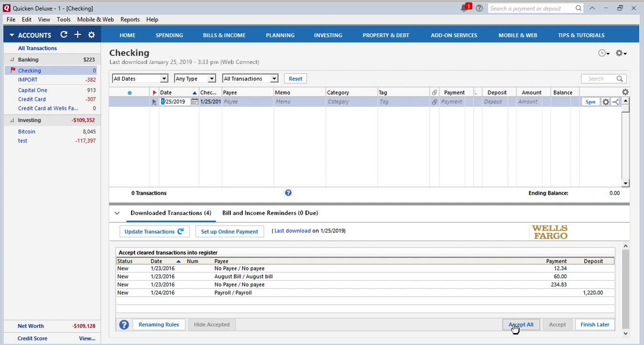This screenshot has height=345, width=644.
Task: Add a new account with plus icon
Action: pyautogui.click(x=78, y=35)
